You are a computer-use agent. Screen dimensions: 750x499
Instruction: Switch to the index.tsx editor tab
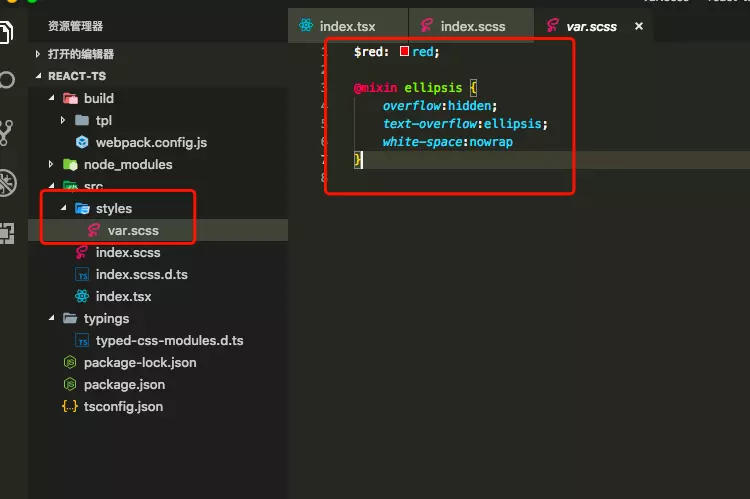tap(348, 26)
